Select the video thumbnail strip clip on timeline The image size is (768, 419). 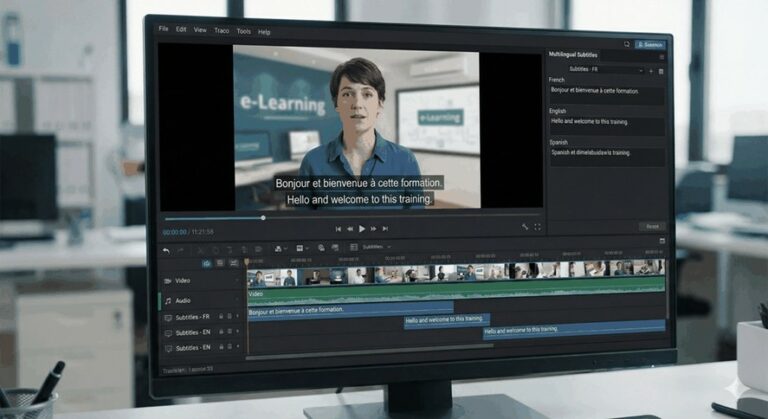(x=456, y=272)
